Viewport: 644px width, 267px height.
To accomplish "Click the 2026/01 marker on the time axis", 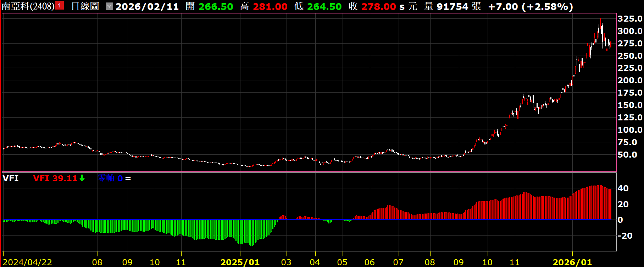I will [572, 262].
